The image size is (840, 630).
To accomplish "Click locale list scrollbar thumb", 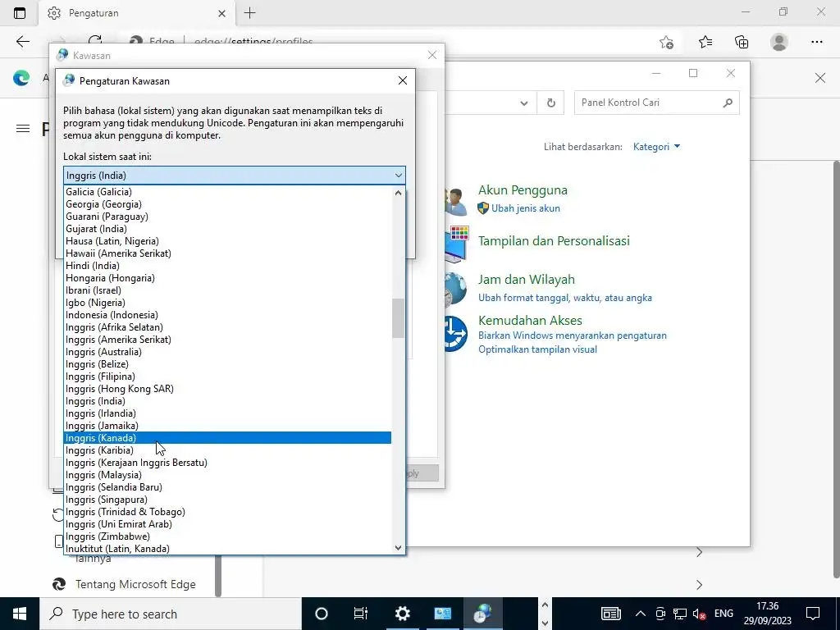I will (x=398, y=318).
